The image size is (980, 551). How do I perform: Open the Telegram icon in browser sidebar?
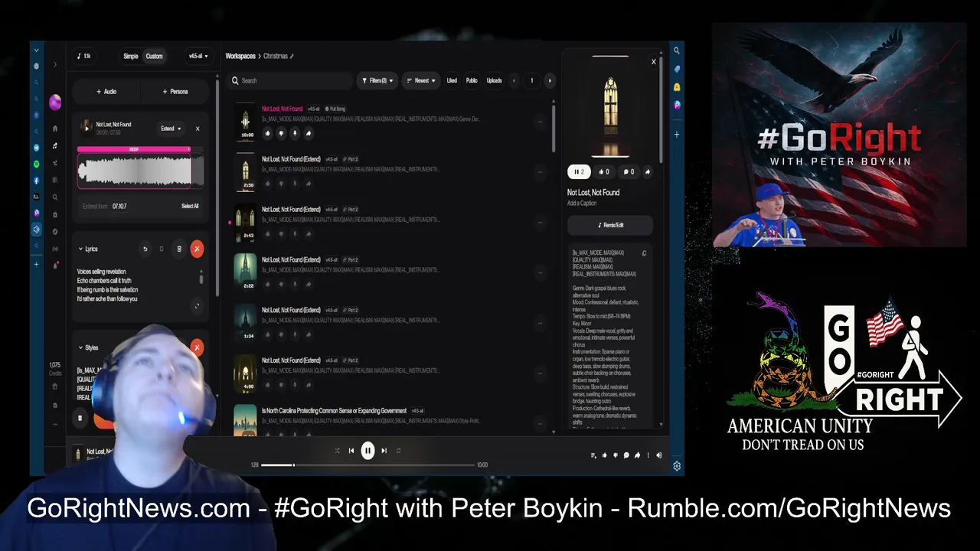pyautogui.click(x=36, y=147)
